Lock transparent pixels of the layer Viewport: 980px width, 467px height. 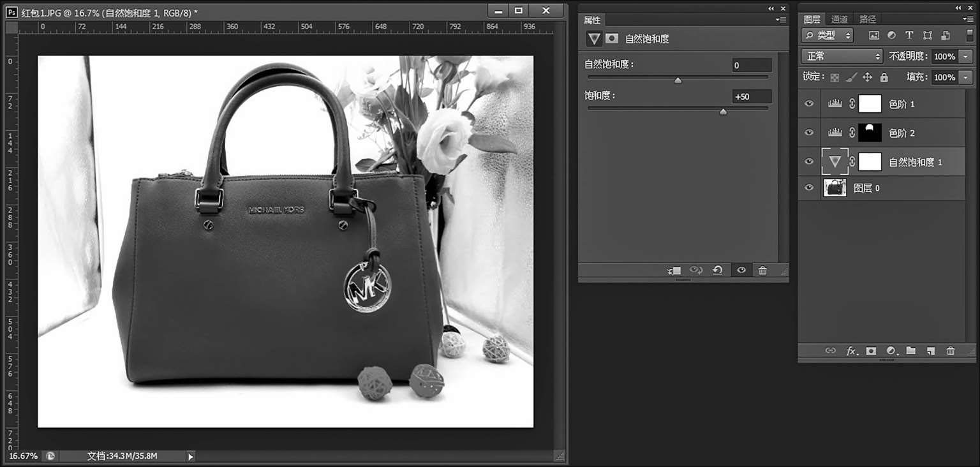(x=835, y=77)
